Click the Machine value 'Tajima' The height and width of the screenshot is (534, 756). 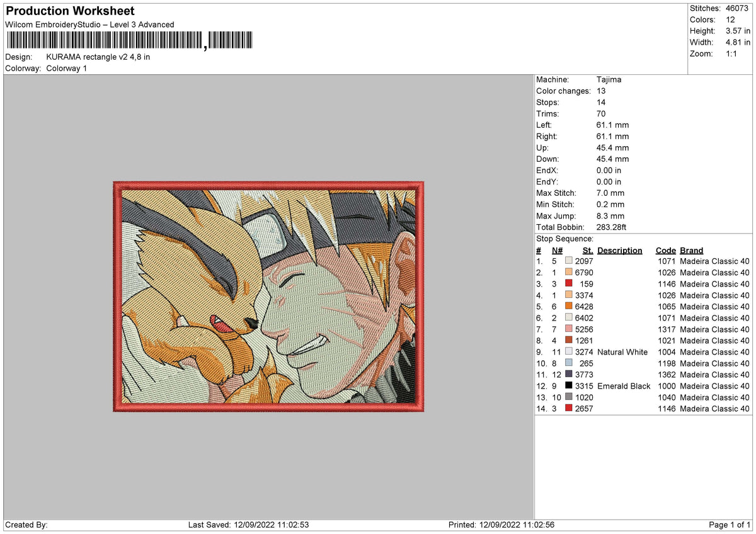coord(609,80)
